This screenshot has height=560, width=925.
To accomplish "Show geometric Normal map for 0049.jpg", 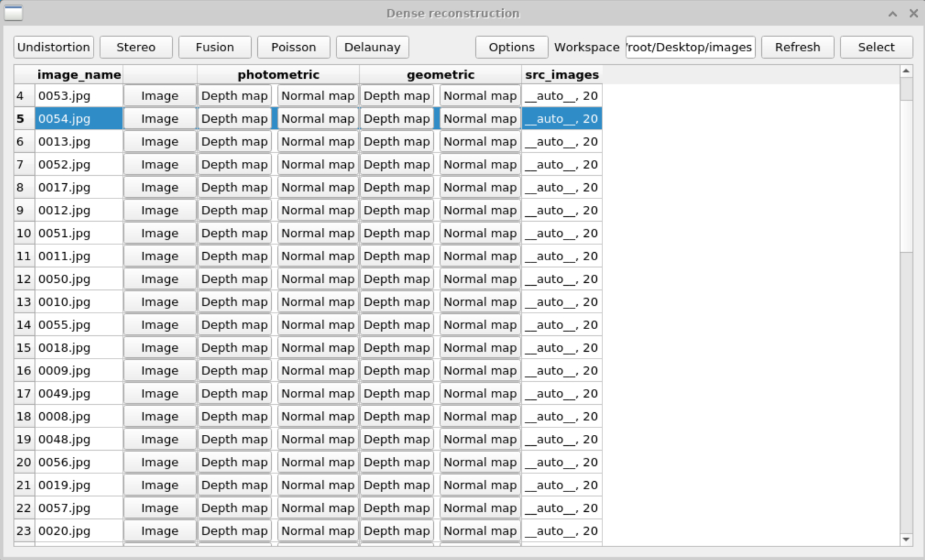I will 480,393.
